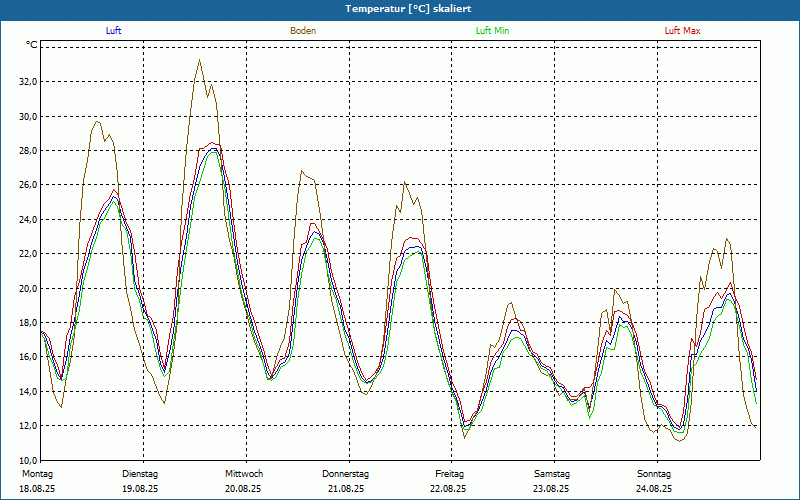Click the 'Luft Max' legend entry
The width and height of the screenshot is (800, 500).
coord(682,31)
